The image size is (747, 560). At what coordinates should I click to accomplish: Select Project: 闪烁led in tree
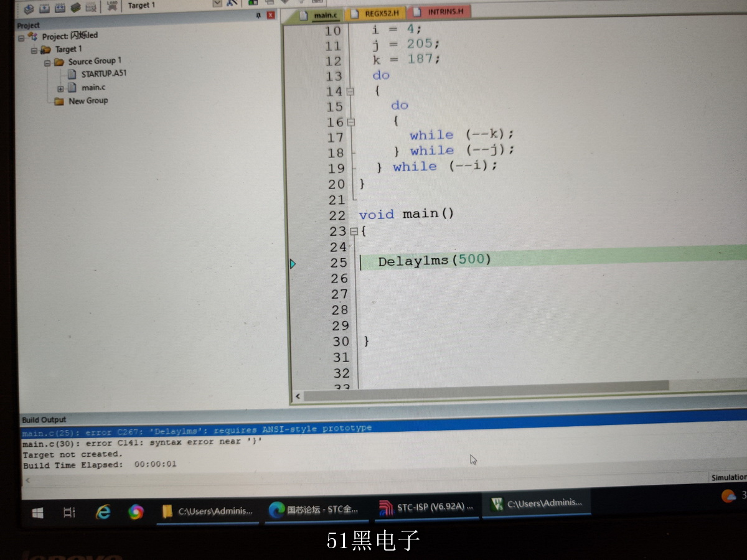pos(70,36)
